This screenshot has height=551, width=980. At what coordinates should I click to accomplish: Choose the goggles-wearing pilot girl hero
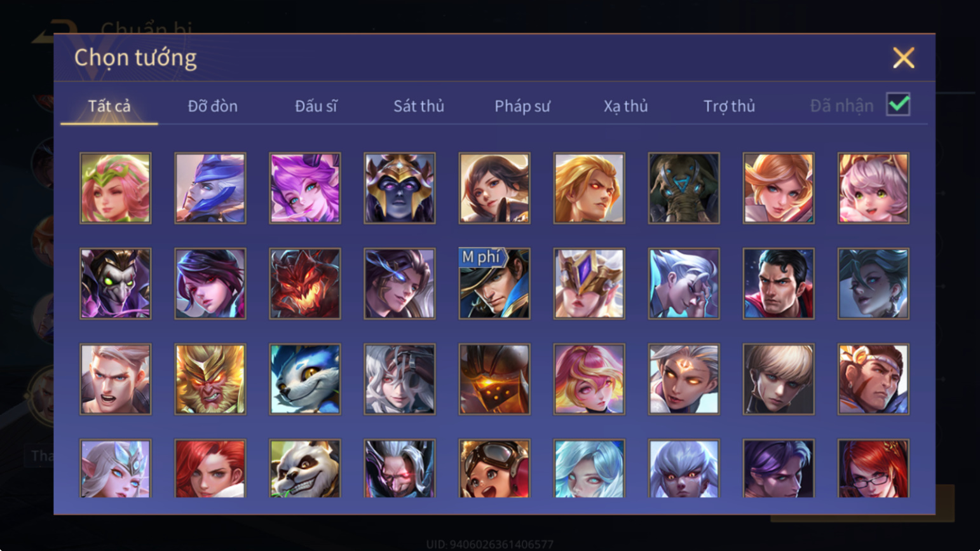click(494, 468)
